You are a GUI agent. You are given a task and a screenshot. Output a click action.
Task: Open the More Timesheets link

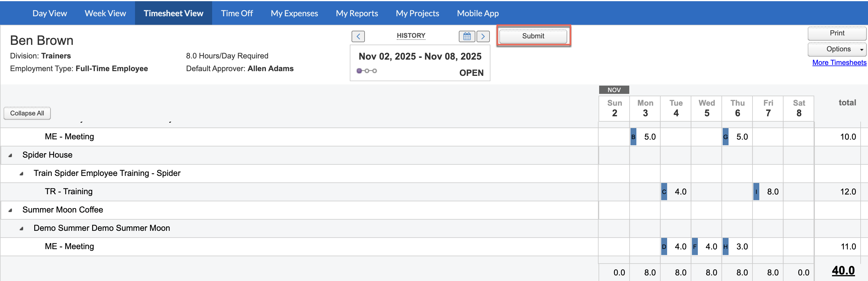click(x=839, y=63)
